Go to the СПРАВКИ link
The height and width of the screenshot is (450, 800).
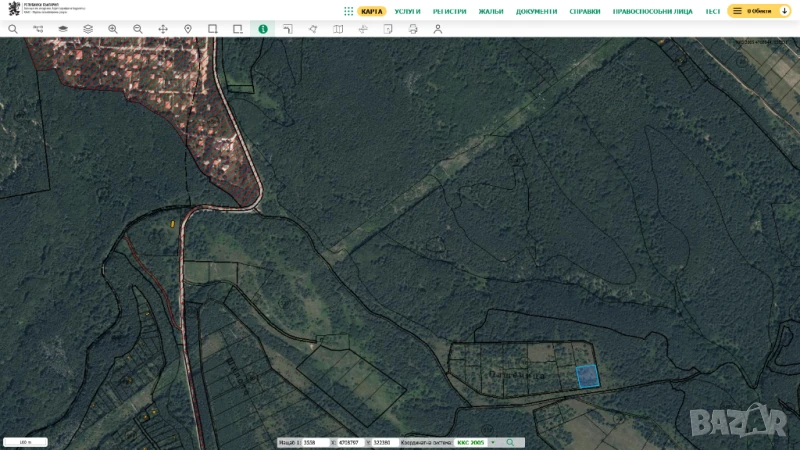click(585, 11)
